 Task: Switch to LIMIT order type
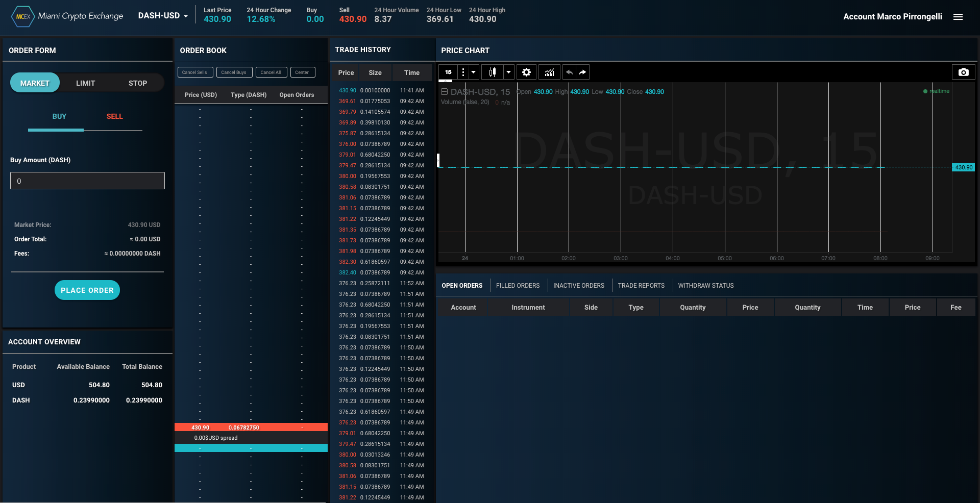[x=86, y=83]
